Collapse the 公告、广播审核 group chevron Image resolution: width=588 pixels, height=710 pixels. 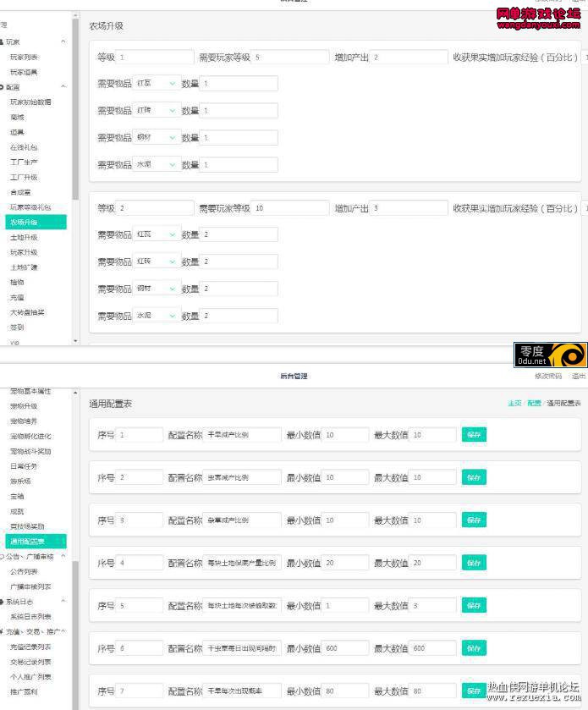tap(63, 556)
